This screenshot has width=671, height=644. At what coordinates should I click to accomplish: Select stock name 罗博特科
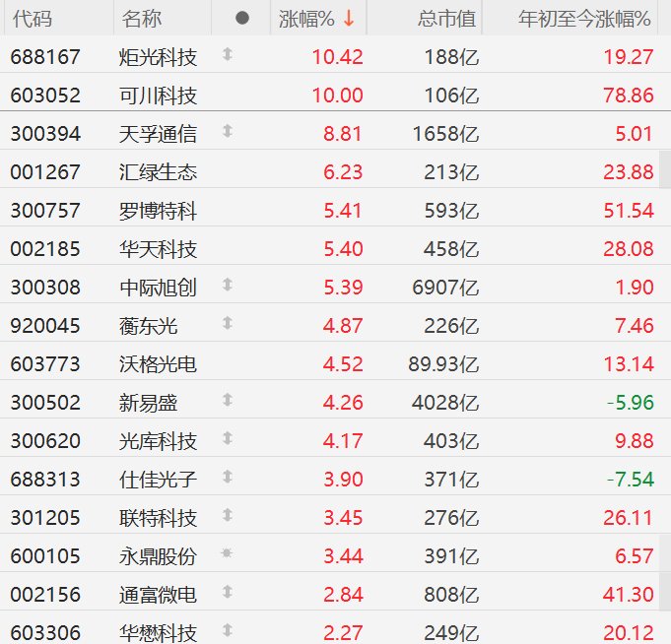(158, 211)
